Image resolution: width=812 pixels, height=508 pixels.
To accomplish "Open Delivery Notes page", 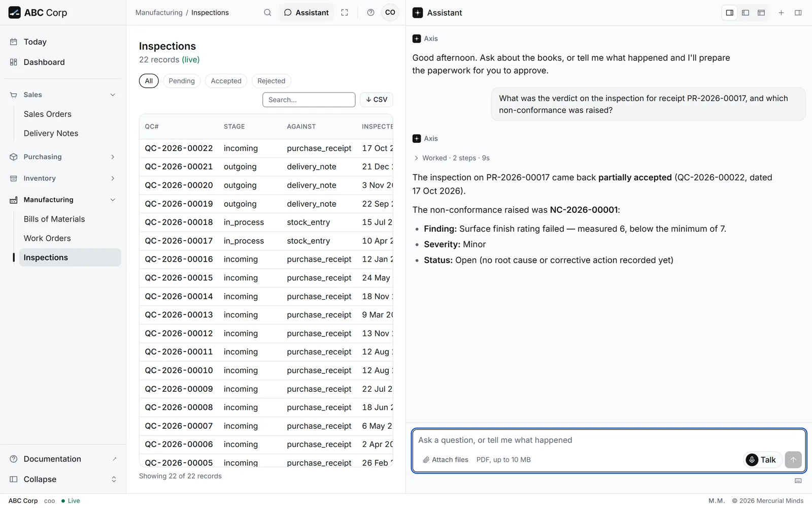I will point(70,134).
